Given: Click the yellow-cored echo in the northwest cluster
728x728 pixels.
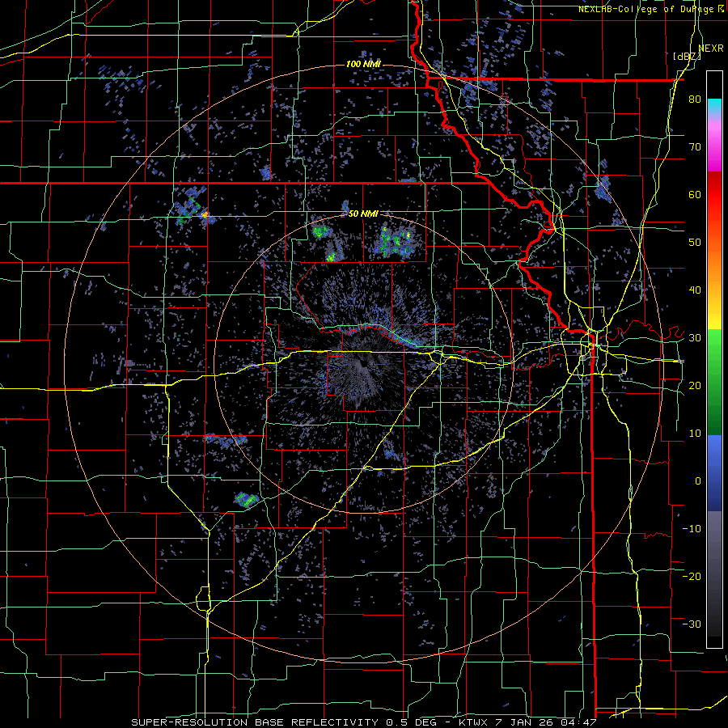Looking at the screenshot, I should pos(205,214).
